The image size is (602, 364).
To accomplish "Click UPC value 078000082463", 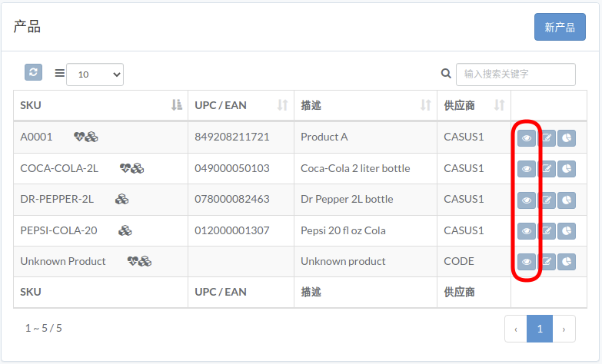I will [232, 199].
